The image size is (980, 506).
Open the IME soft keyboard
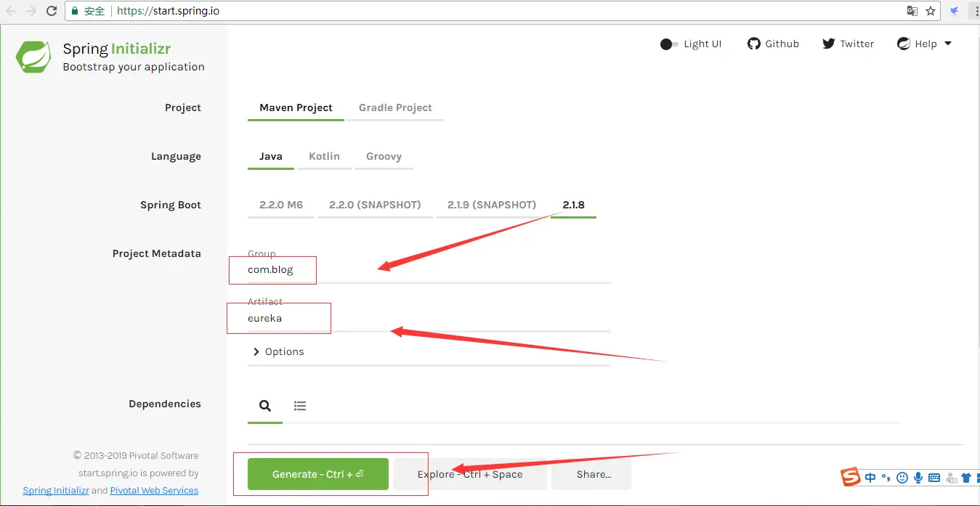pos(934,478)
